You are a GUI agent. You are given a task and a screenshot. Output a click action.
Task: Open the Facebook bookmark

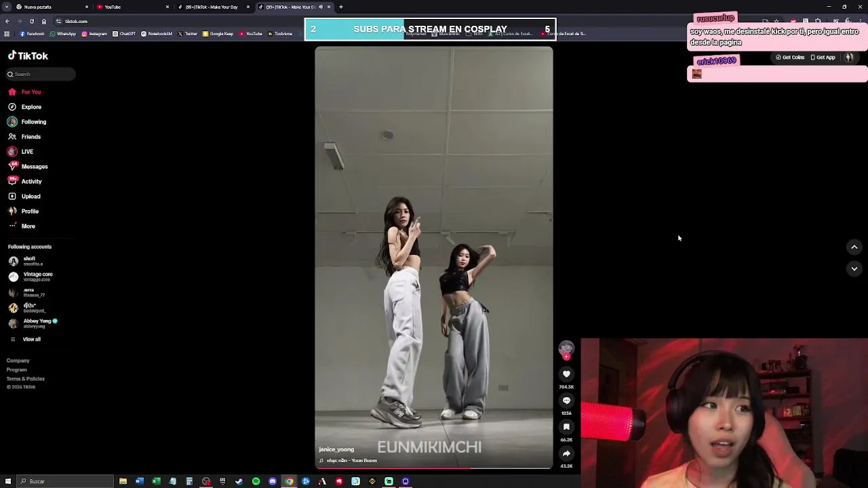click(x=32, y=34)
